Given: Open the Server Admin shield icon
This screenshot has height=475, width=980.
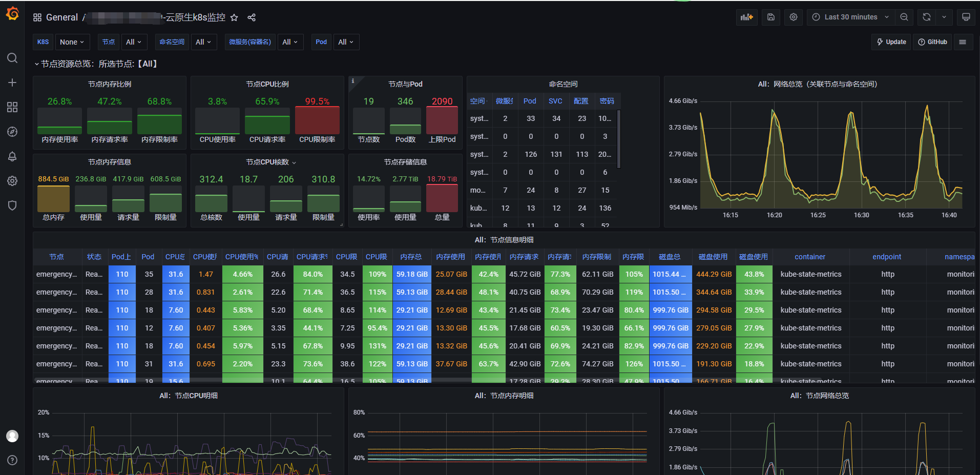Looking at the screenshot, I should point(12,205).
